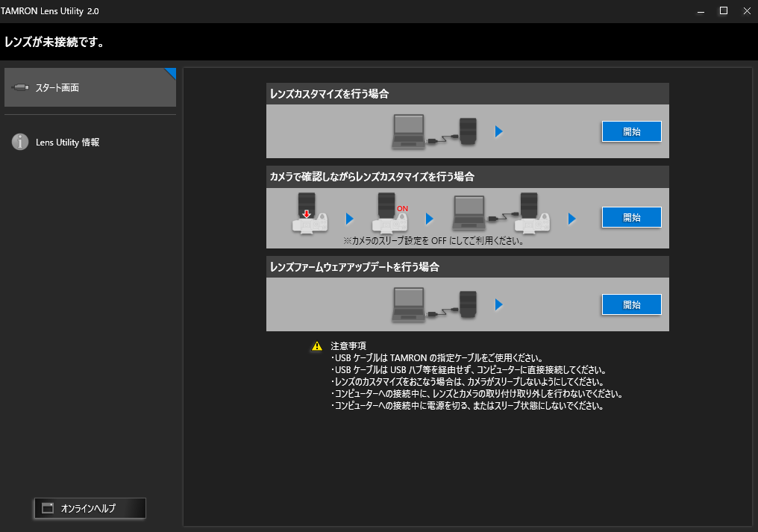Click the camera icon labeled ON
Viewport: 758px width, 532px height.
(x=389, y=213)
